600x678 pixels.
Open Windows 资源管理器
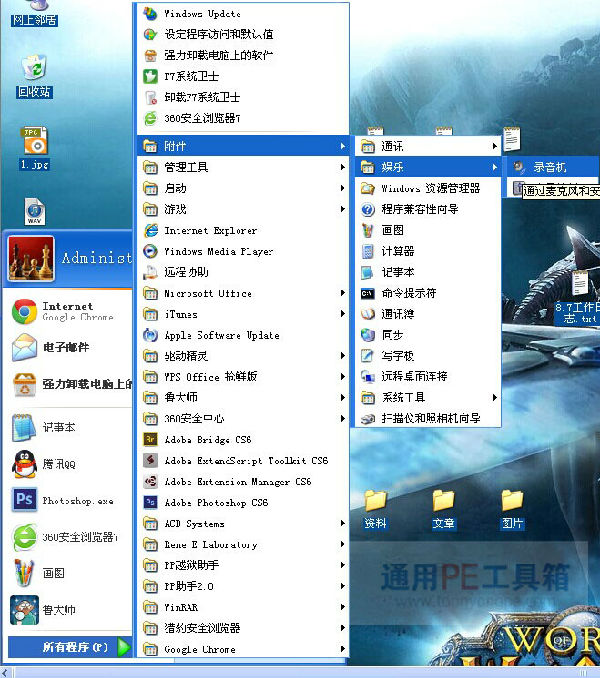[x=428, y=188]
